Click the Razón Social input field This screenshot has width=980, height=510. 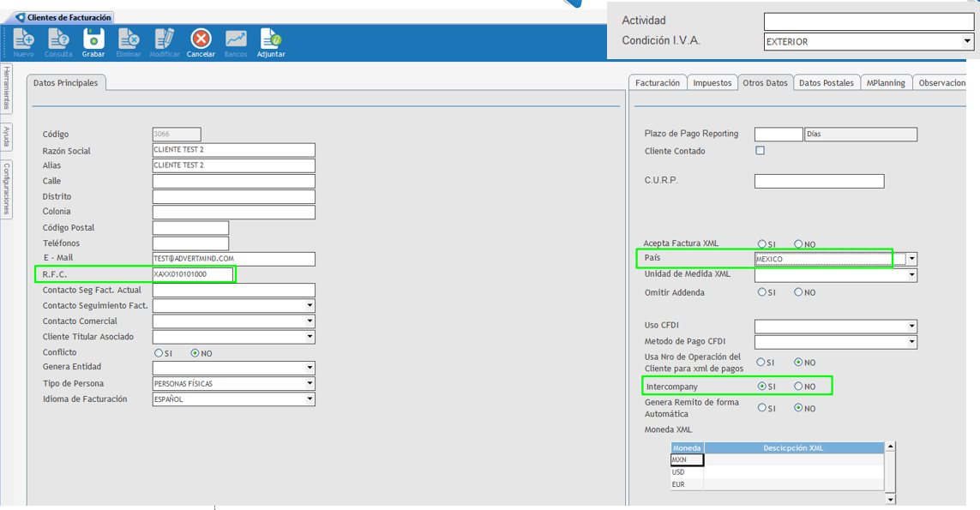click(234, 150)
